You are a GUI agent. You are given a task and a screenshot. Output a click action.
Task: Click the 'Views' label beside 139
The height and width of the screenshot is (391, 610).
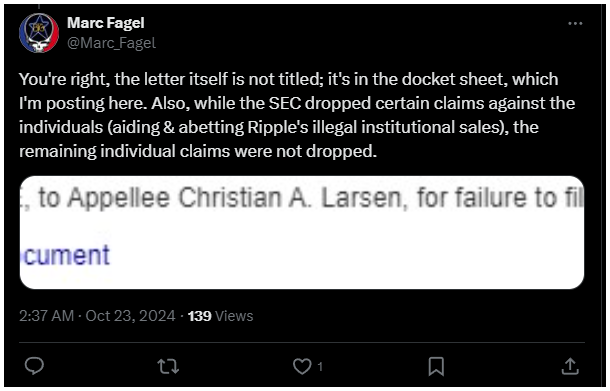234,316
